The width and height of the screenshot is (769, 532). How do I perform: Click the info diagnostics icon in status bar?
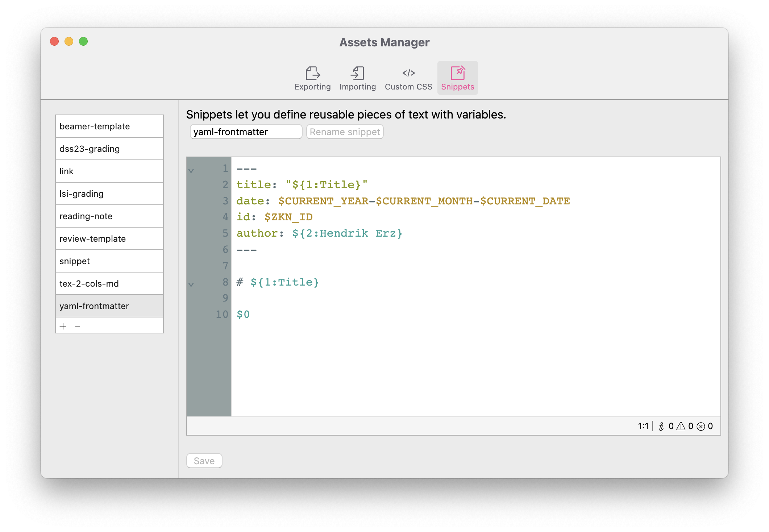pyautogui.click(x=661, y=427)
